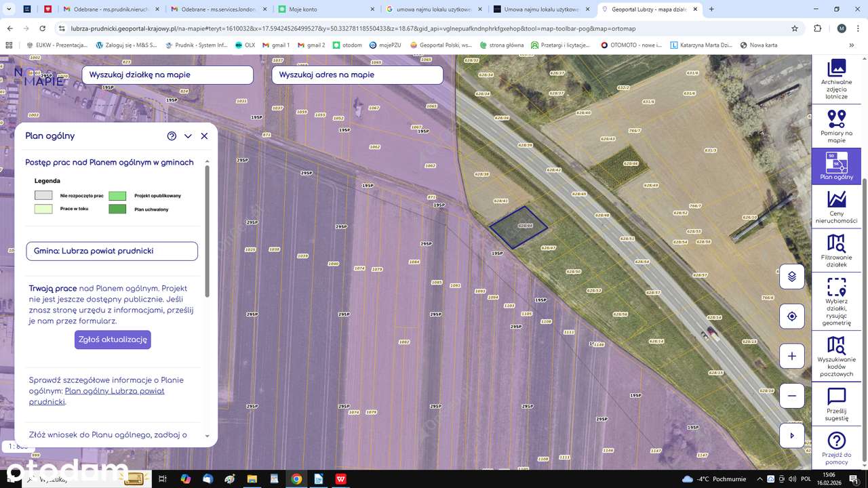Image resolution: width=868 pixels, height=488 pixels.
Task: Switch to Odebrane ms.prudnik Gmail tab
Action: pos(112,9)
